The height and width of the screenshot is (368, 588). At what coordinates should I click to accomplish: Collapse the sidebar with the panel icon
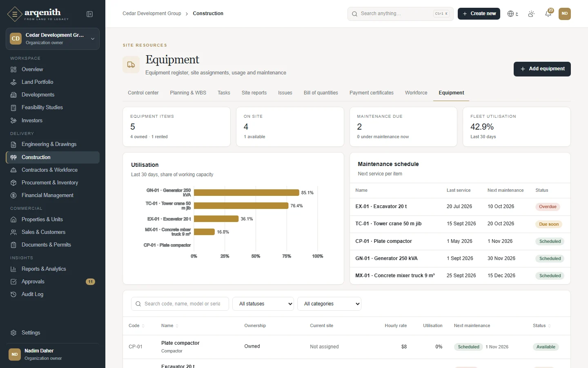coord(90,14)
